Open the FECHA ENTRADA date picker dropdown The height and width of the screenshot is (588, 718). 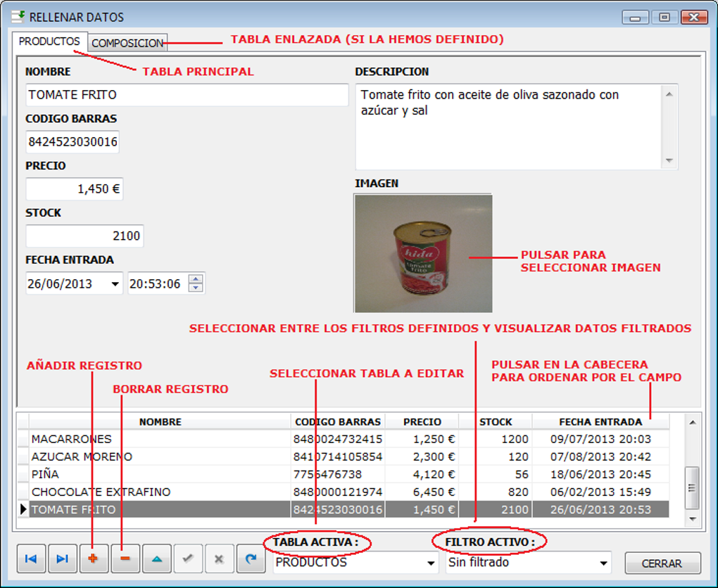point(115,283)
